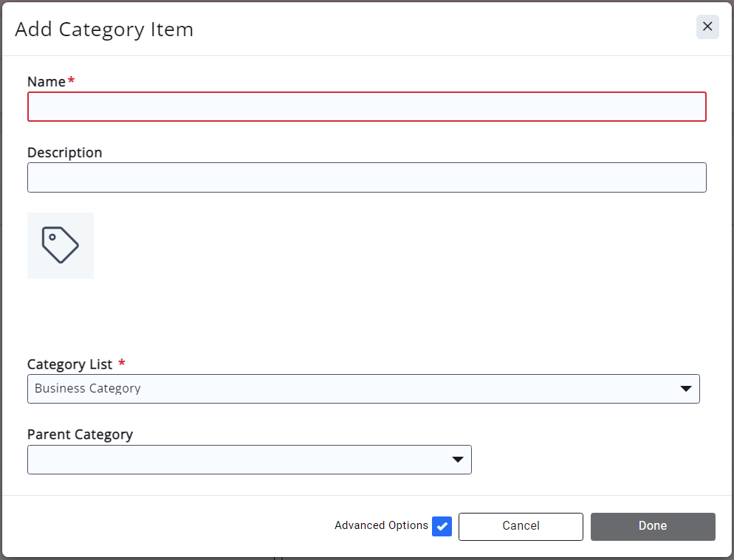Click the Category List dropdown arrow
The width and height of the screenshot is (734, 560).
pyautogui.click(x=685, y=389)
